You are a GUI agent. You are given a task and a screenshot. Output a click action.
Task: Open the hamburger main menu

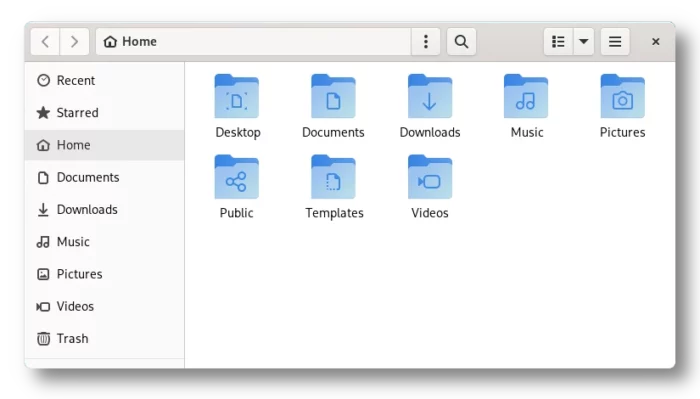[615, 42]
